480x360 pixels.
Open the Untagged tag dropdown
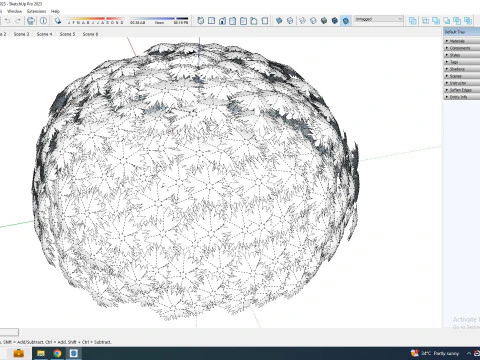pyautogui.click(x=379, y=19)
